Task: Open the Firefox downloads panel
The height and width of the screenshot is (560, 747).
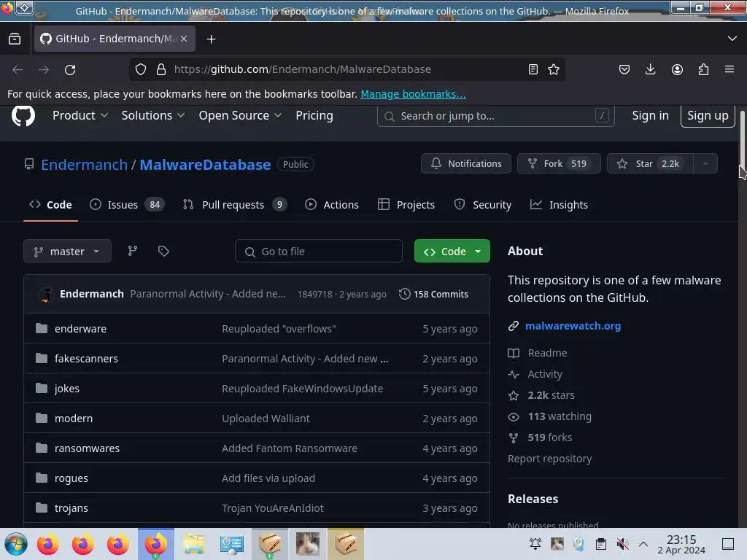Action: (x=650, y=69)
